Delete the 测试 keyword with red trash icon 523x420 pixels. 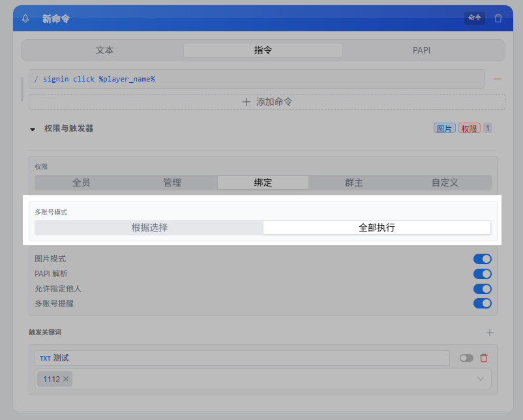(x=484, y=358)
